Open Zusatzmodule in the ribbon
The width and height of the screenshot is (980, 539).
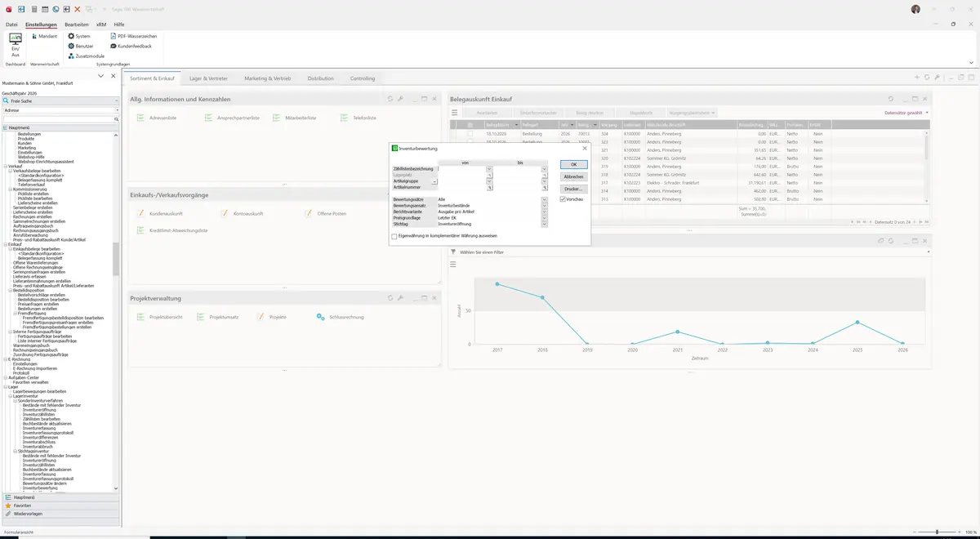[86, 56]
